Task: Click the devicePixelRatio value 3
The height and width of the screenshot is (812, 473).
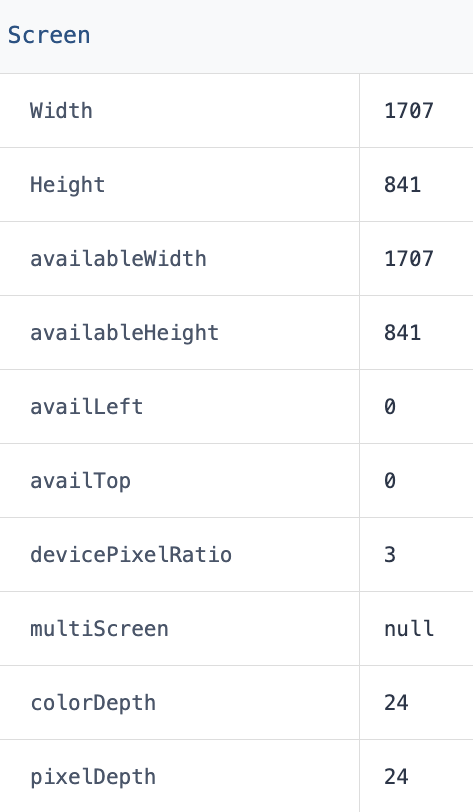Action: [390, 555]
